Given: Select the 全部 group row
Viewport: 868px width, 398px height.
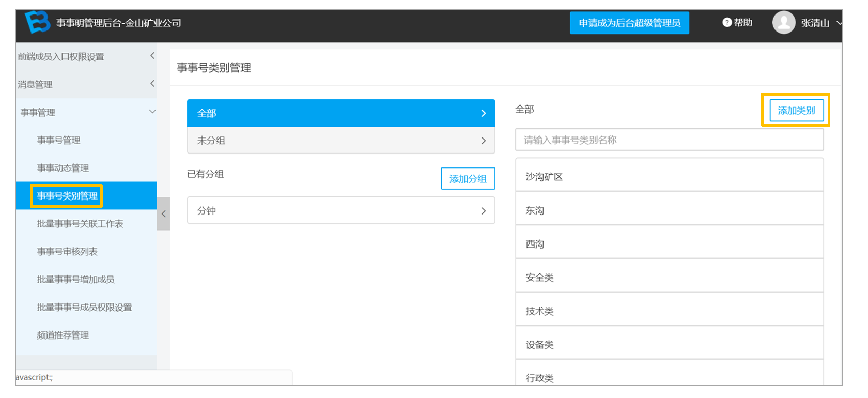Looking at the screenshot, I should tap(341, 113).
